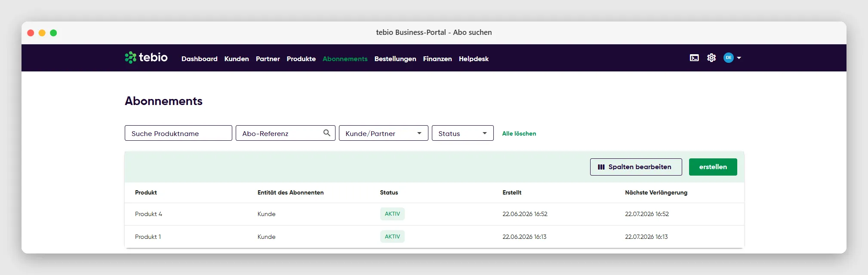Click Entität des Abonnenten column header
The image size is (868, 275).
tap(291, 192)
